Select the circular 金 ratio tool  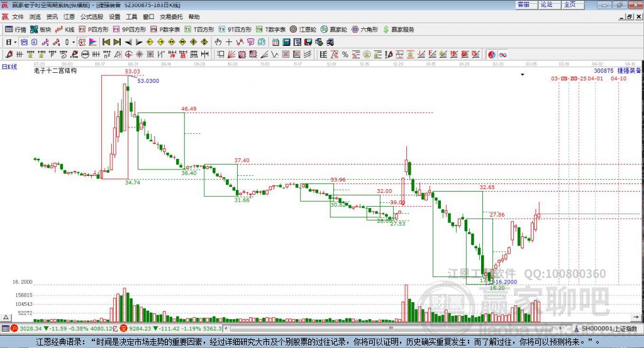tap(367, 55)
